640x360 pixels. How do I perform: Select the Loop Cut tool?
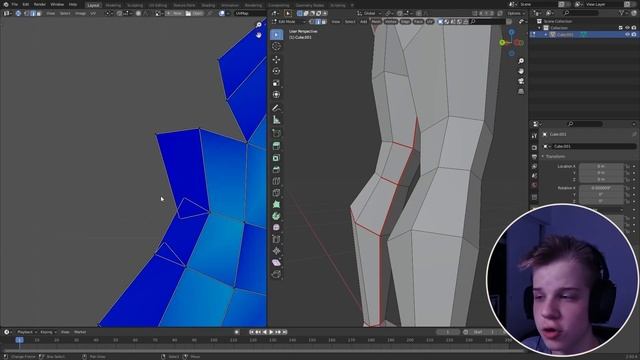pos(276,181)
